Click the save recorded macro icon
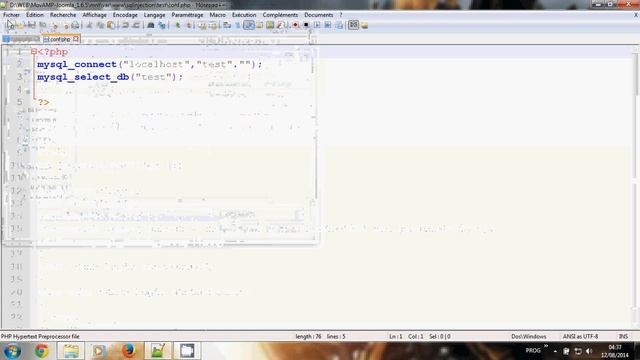The image size is (640, 360). tap(339, 25)
